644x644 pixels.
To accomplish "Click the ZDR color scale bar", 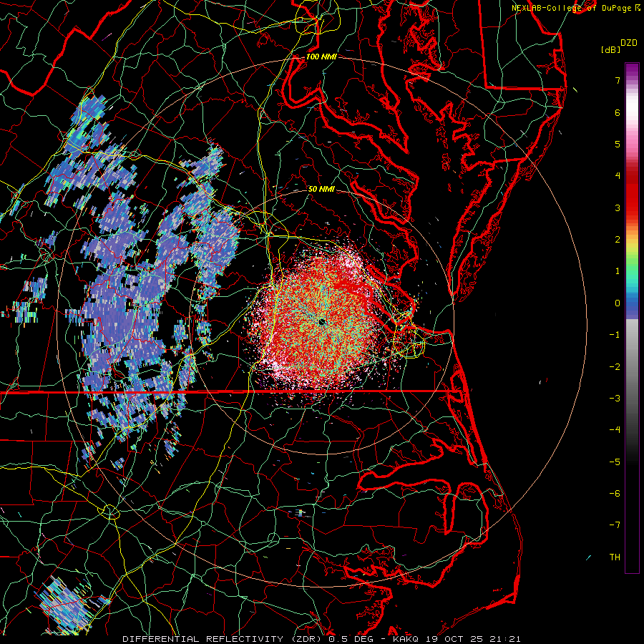I will tap(632, 318).
